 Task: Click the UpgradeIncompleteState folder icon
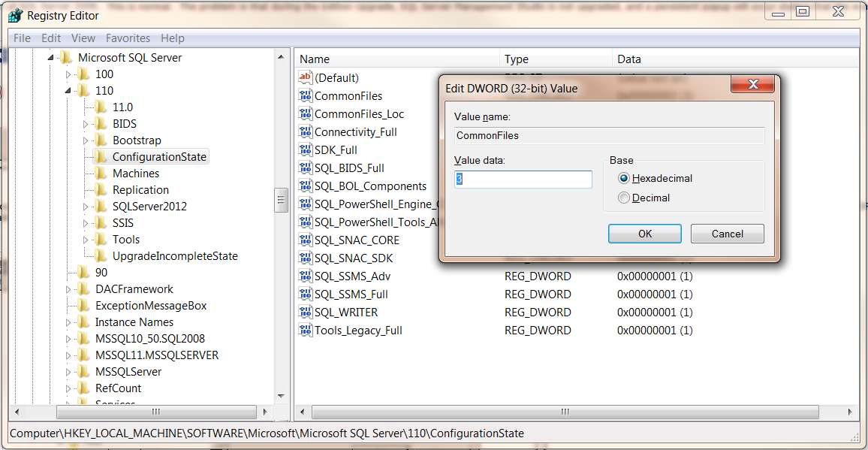[x=100, y=256]
